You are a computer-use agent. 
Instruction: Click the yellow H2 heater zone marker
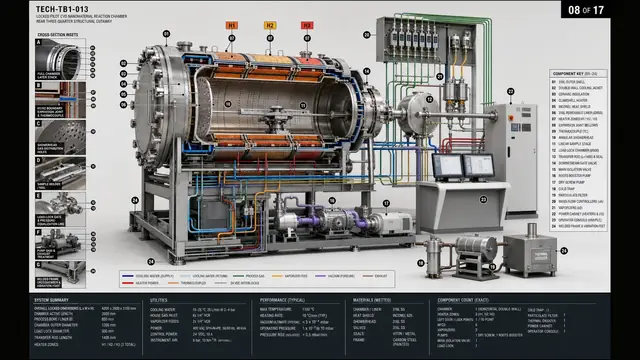270,25
